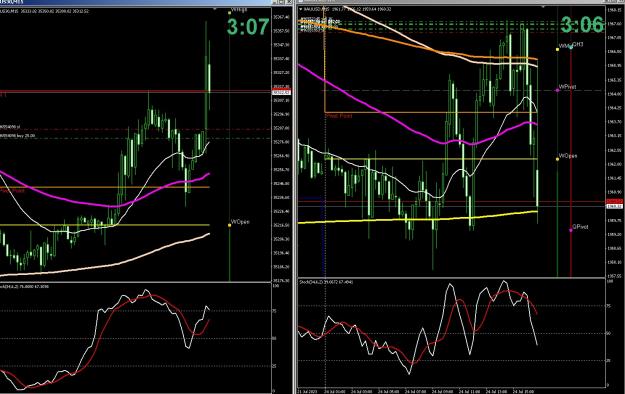Click the Pivot Point label on left chart
This screenshot has width=625, height=394.
coord(12,191)
